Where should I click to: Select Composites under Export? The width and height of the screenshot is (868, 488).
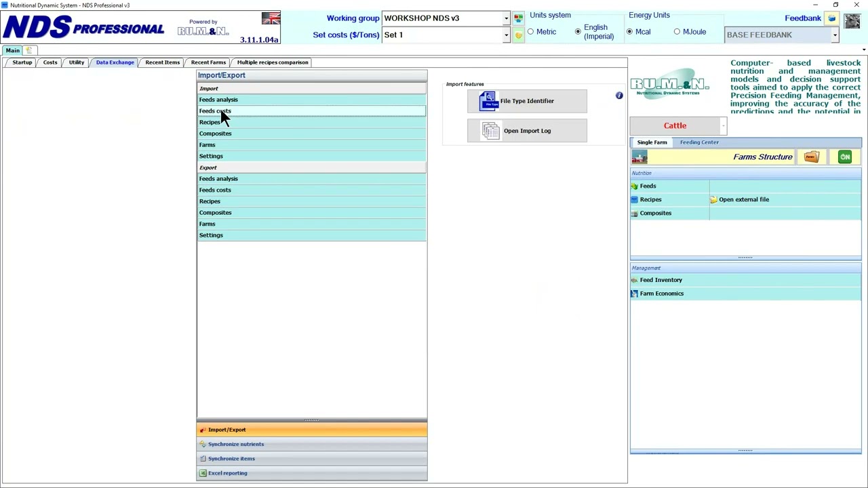tap(312, 213)
